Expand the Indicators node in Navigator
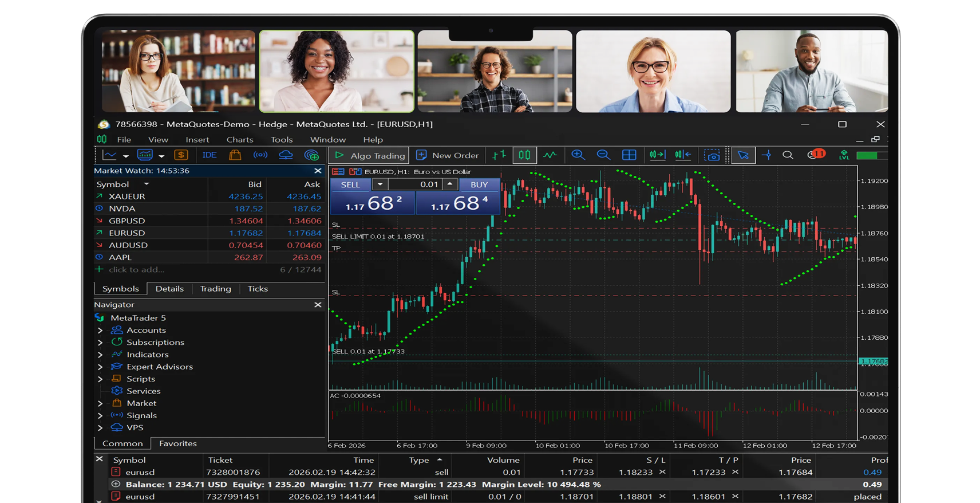The height and width of the screenshot is (503, 980). (x=100, y=355)
